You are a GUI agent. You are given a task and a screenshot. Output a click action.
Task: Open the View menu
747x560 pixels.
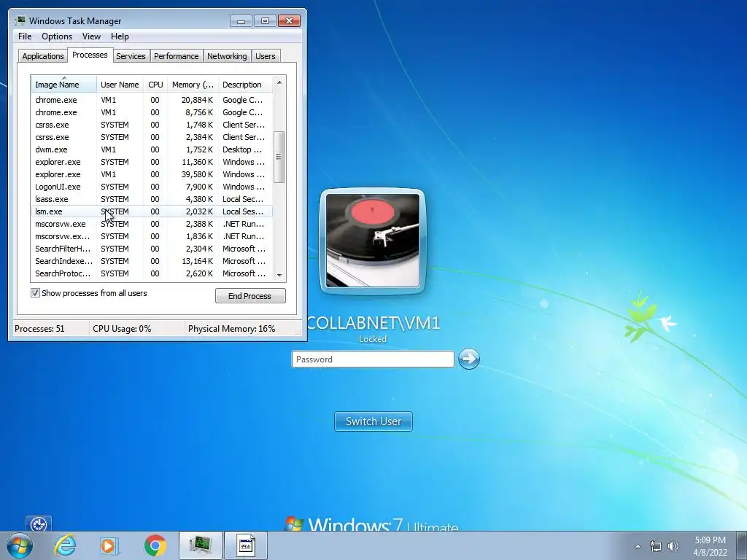pyautogui.click(x=91, y=36)
